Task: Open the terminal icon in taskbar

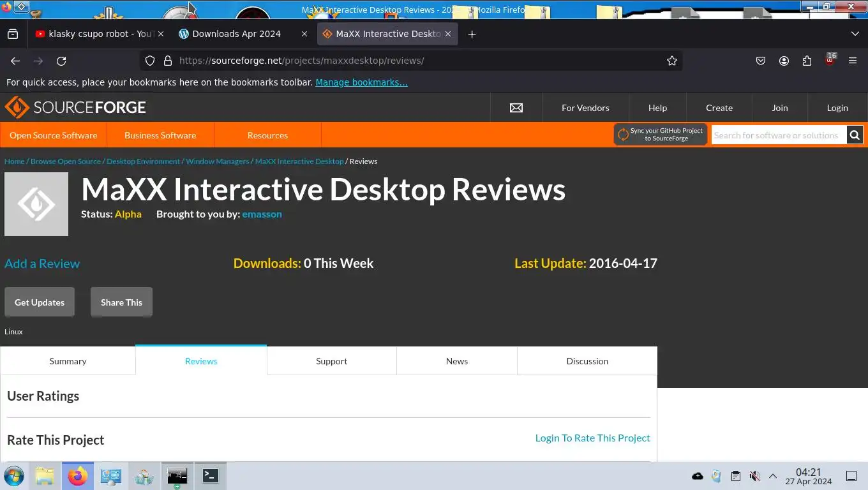Action: pyautogui.click(x=210, y=476)
